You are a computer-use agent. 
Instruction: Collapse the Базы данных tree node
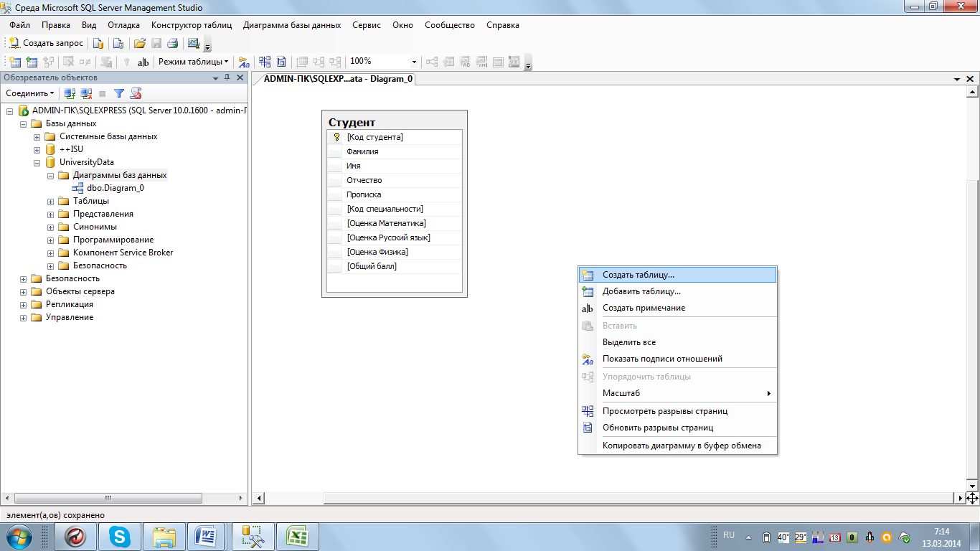pos(24,124)
